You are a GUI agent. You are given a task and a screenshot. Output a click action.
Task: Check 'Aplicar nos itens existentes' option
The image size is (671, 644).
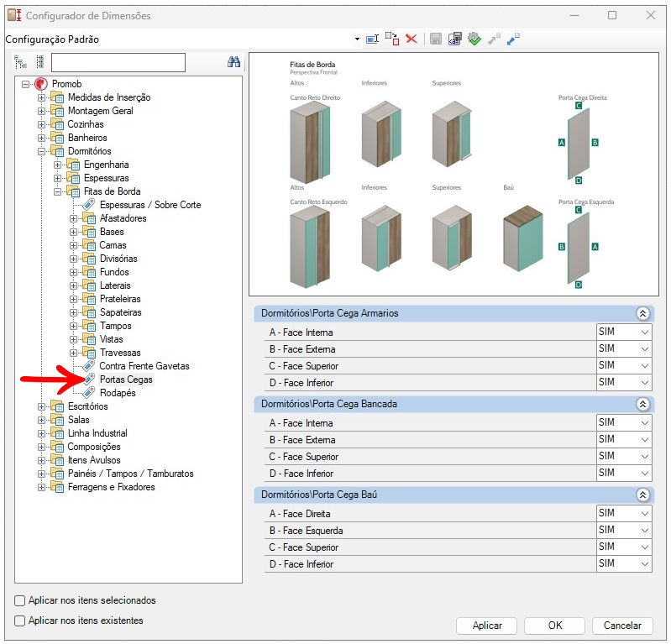pos(20,621)
